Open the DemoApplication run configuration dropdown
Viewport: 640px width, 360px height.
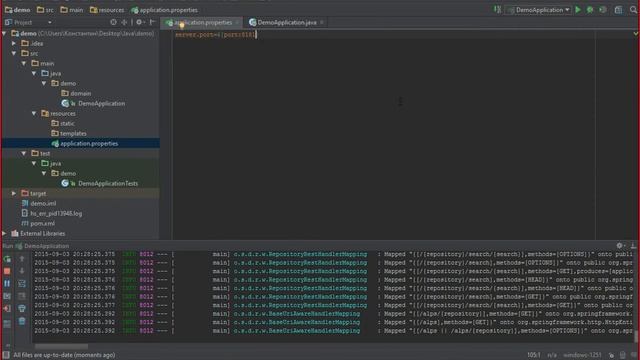coord(538,10)
